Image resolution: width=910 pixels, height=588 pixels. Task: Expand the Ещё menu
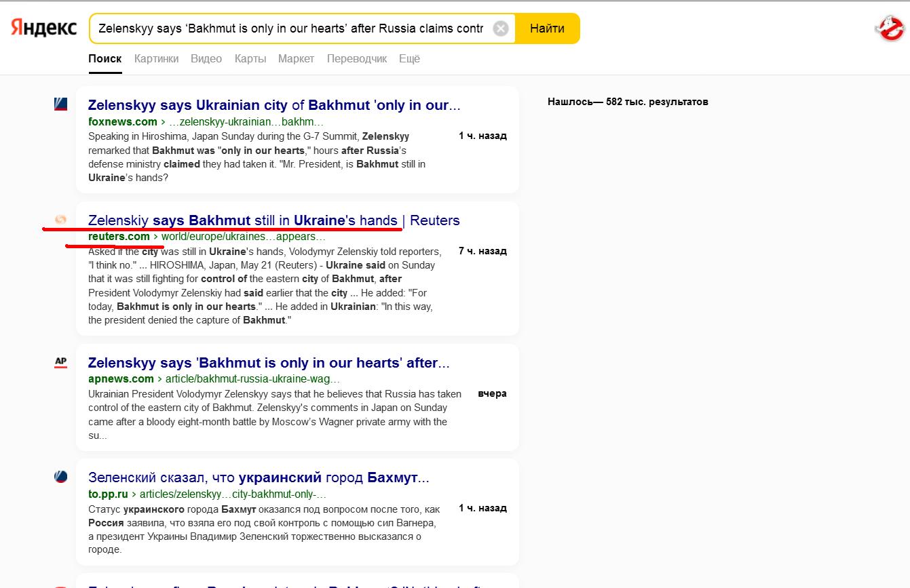[409, 59]
